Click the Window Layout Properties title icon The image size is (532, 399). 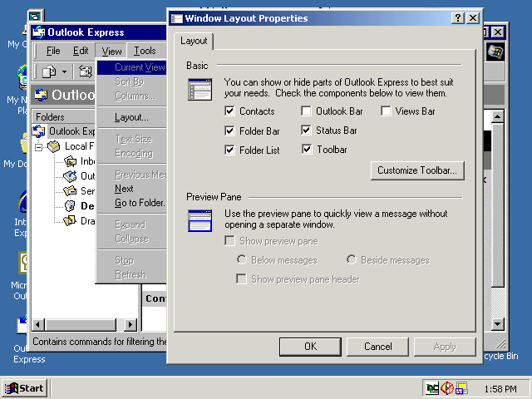point(177,18)
